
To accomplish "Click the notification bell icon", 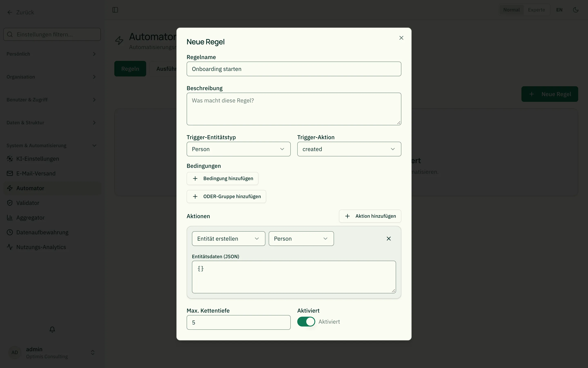I will click(52, 329).
